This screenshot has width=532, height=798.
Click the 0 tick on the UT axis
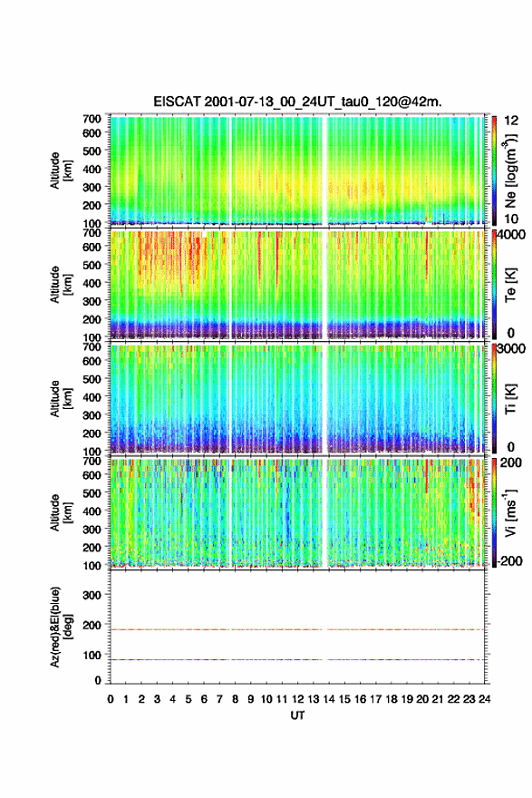click(x=111, y=699)
